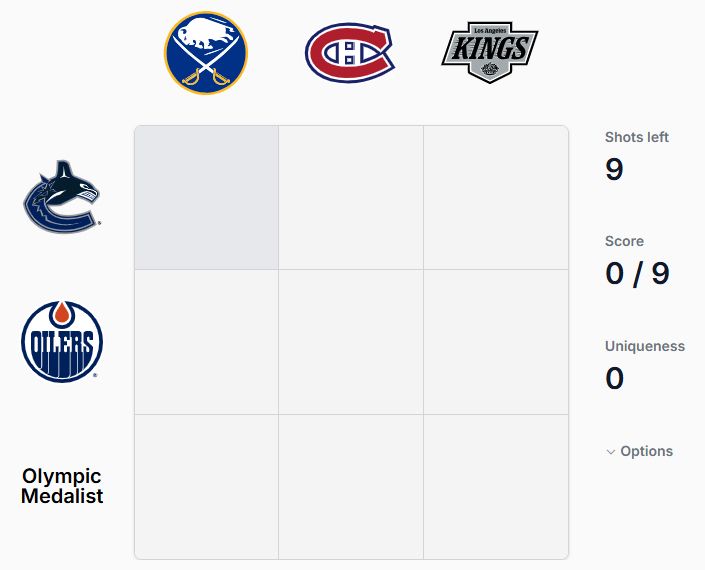Click the Shots left counter
705x570 pixels.
614,169
